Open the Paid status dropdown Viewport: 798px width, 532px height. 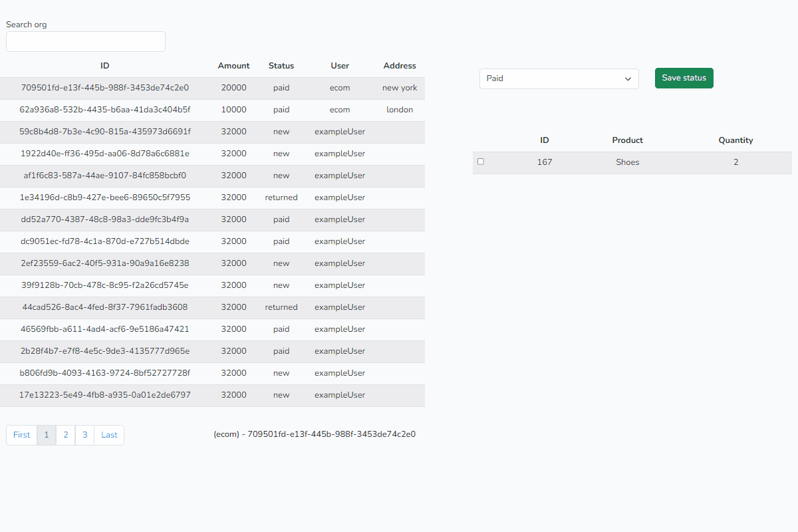[x=559, y=78]
